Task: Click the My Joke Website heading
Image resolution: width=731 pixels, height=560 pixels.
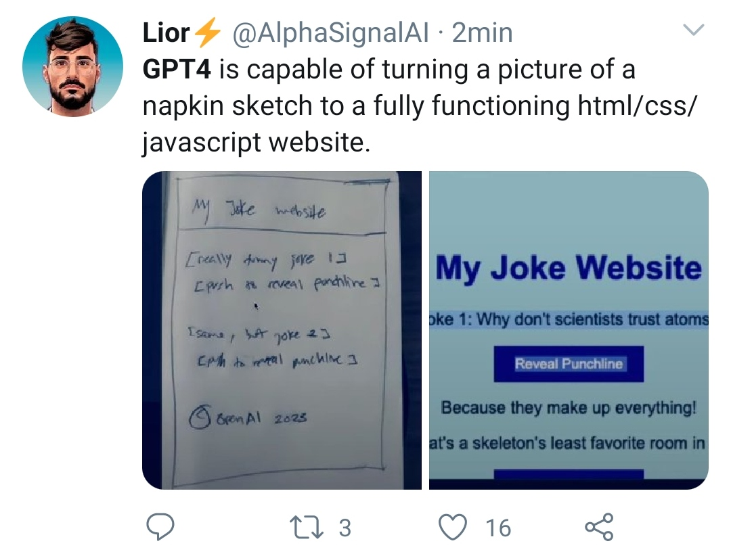Action: [569, 269]
